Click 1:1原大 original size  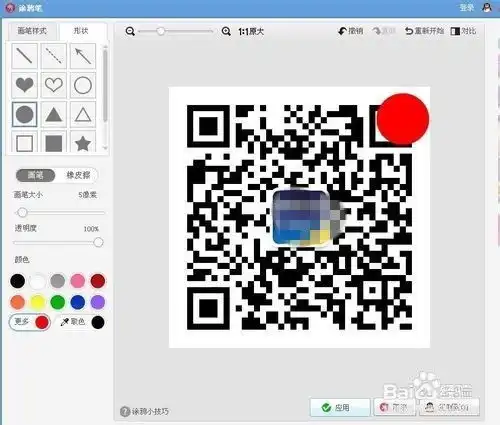coord(251,32)
